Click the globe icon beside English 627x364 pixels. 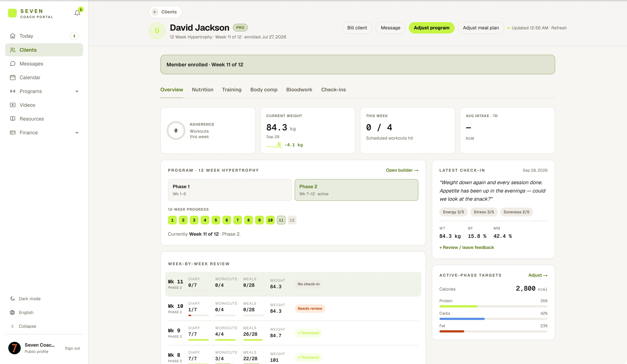coord(13,313)
